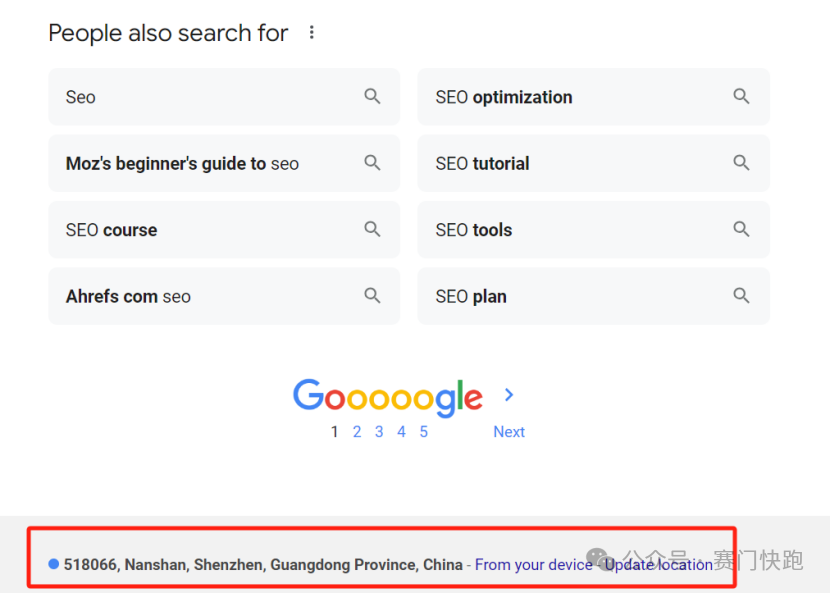Click the three-dot menu beside People also search for
The height and width of the screenshot is (593, 830).
312,33
